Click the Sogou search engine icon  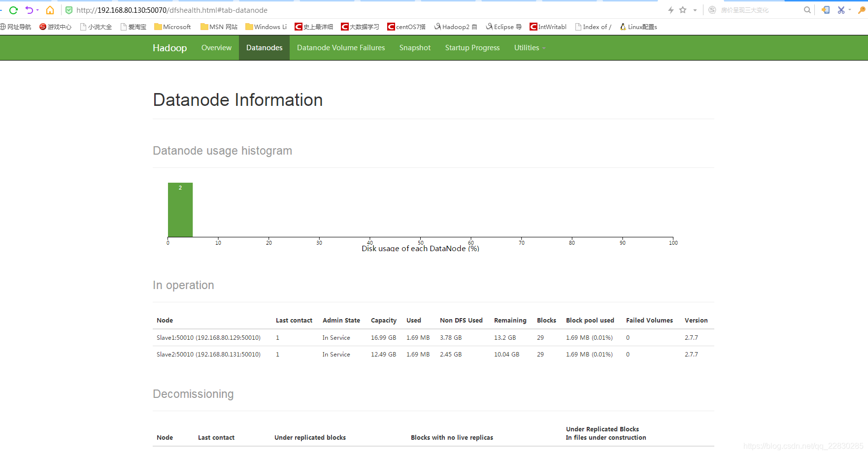coord(712,10)
